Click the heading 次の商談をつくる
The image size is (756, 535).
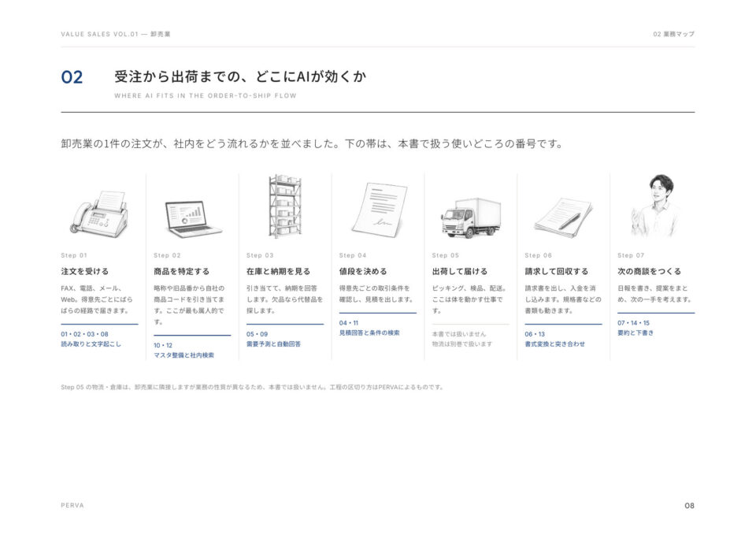tap(650, 271)
